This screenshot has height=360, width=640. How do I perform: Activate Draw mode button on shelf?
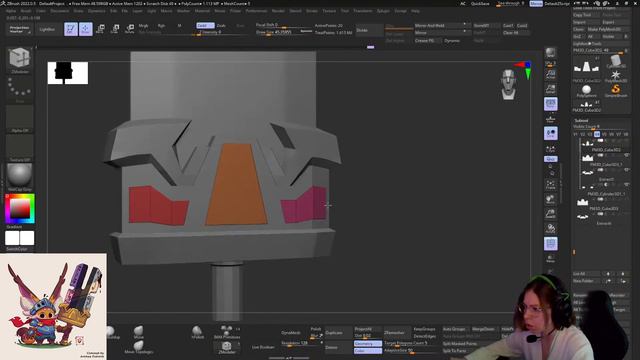pos(86,29)
